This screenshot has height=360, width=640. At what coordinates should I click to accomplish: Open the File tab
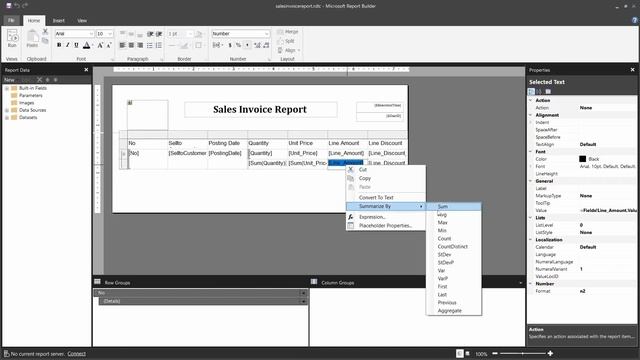pyautogui.click(x=11, y=20)
